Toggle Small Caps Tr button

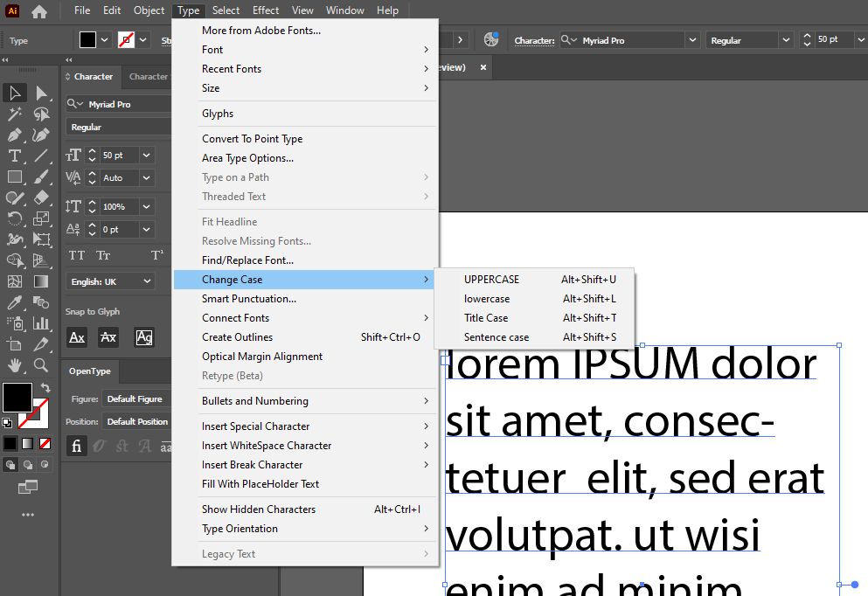[103, 255]
